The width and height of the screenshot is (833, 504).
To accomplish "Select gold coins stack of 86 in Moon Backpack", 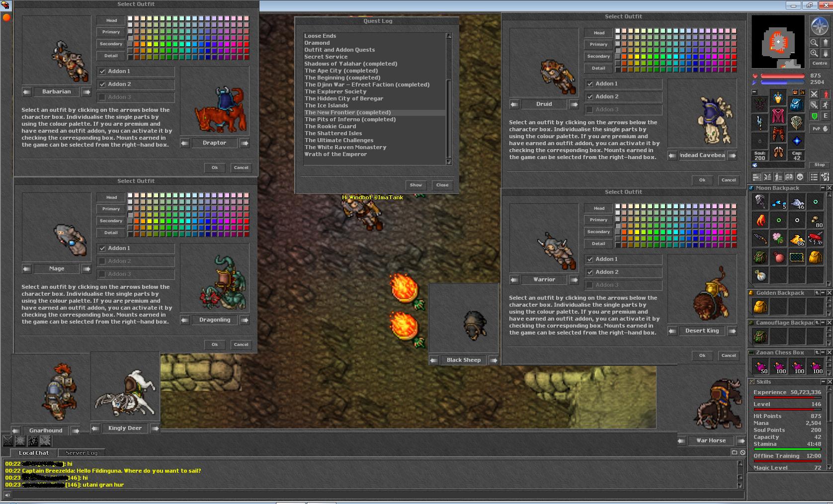I will point(797,239).
